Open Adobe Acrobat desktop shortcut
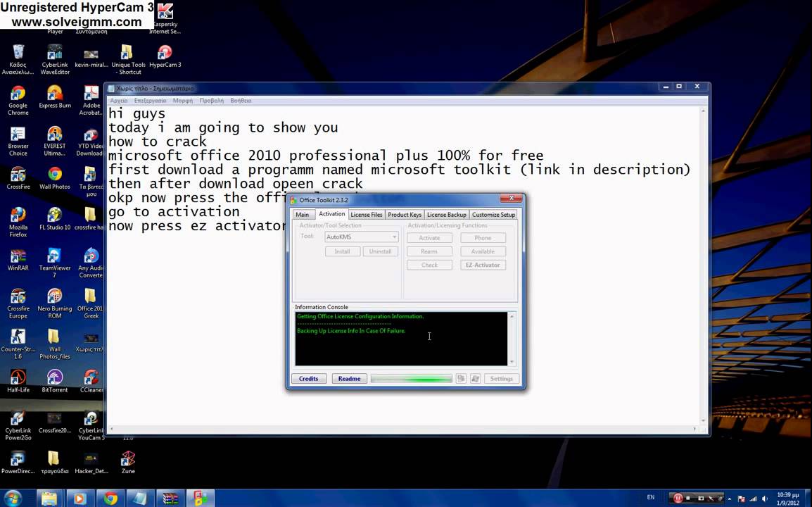Screen dimensions: 812x507 (x=91, y=100)
